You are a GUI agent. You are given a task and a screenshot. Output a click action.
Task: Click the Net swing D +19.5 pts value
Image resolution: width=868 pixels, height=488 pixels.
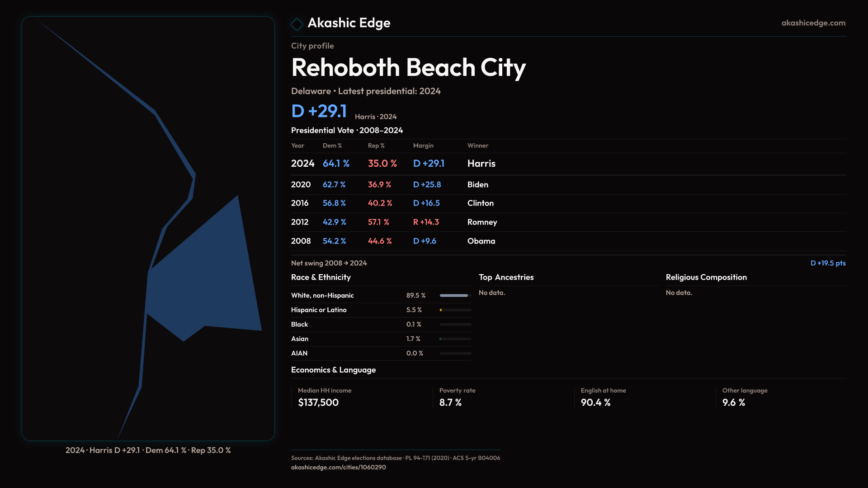pyautogui.click(x=827, y=263)
